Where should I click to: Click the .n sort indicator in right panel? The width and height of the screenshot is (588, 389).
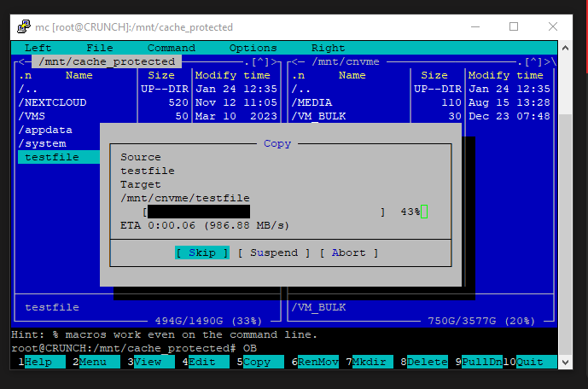tap(298, 75)
